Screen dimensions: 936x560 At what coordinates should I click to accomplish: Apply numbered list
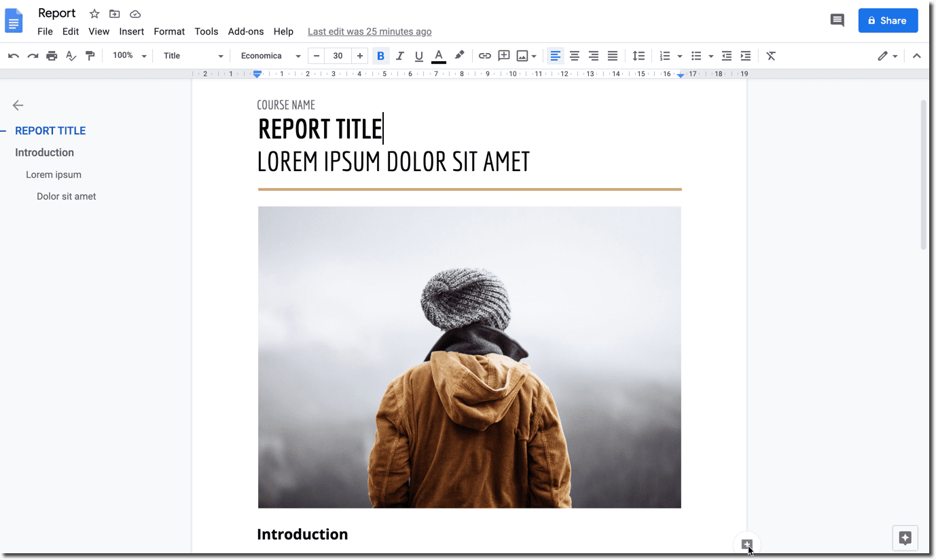pyautogui.click(x=665, y=56)
